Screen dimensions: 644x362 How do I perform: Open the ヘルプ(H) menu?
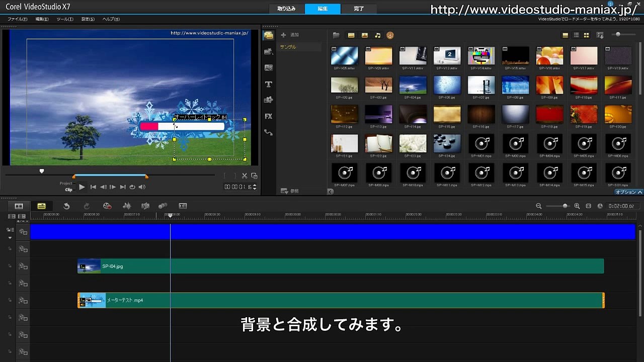click(111, 19)
